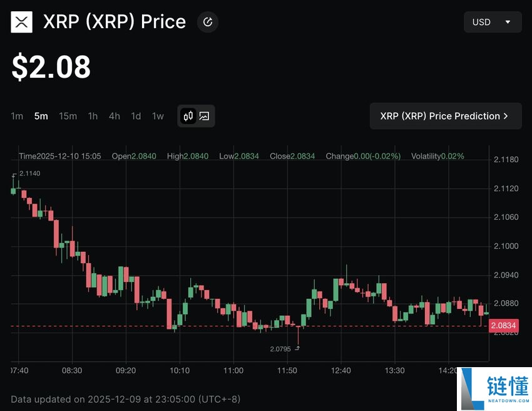Select the 1w timeframe
The image size is (532, 411).
click(x=157, y=116)
